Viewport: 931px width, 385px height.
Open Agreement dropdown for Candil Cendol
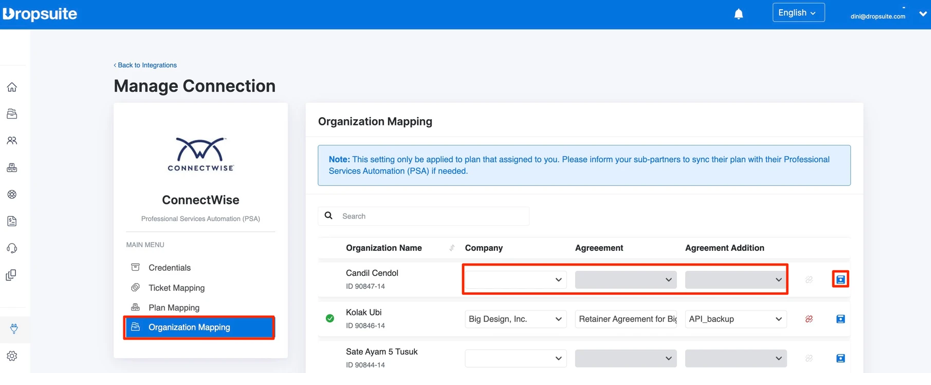[626, 279]
